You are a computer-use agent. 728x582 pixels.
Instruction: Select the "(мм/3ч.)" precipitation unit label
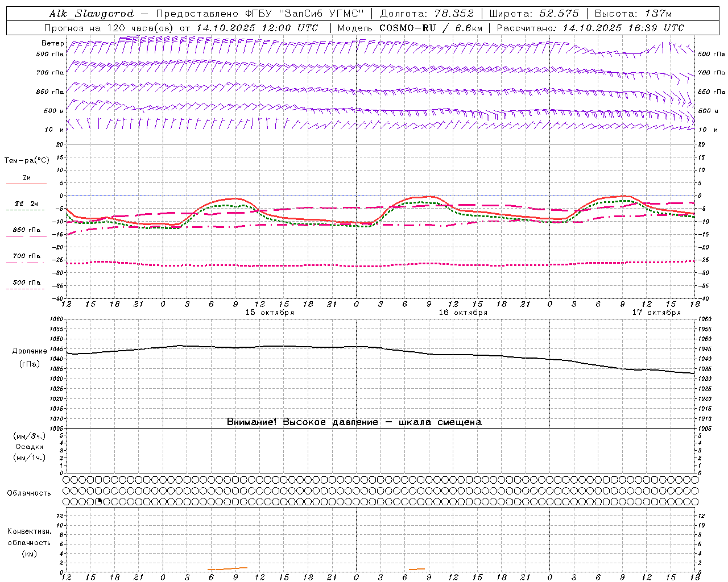30,436
